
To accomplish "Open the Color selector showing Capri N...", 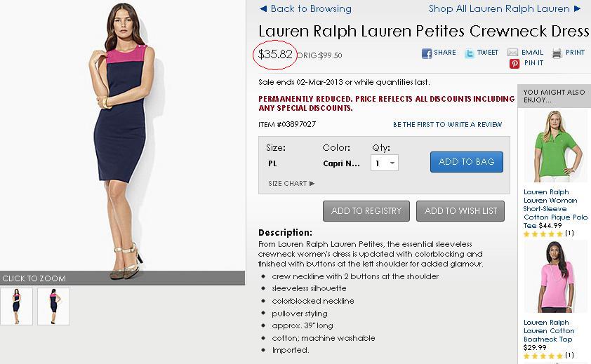I will tap(341, 163).
